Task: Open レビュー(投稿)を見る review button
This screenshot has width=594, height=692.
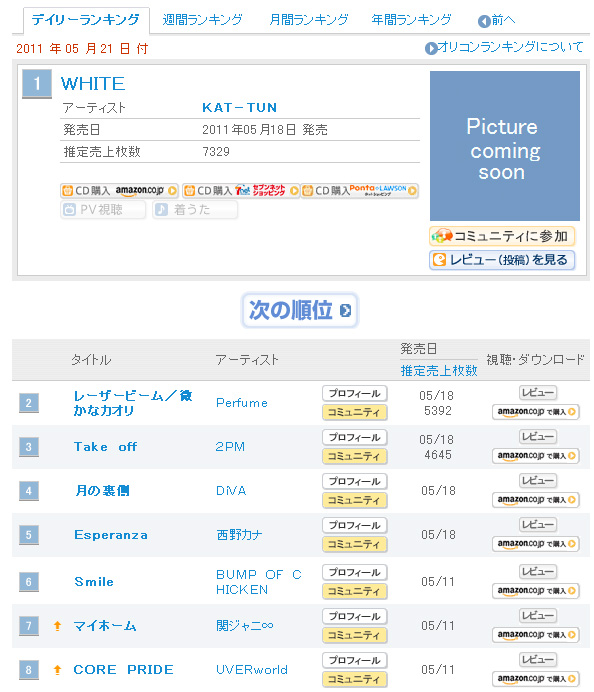Action: coord(502,260)
